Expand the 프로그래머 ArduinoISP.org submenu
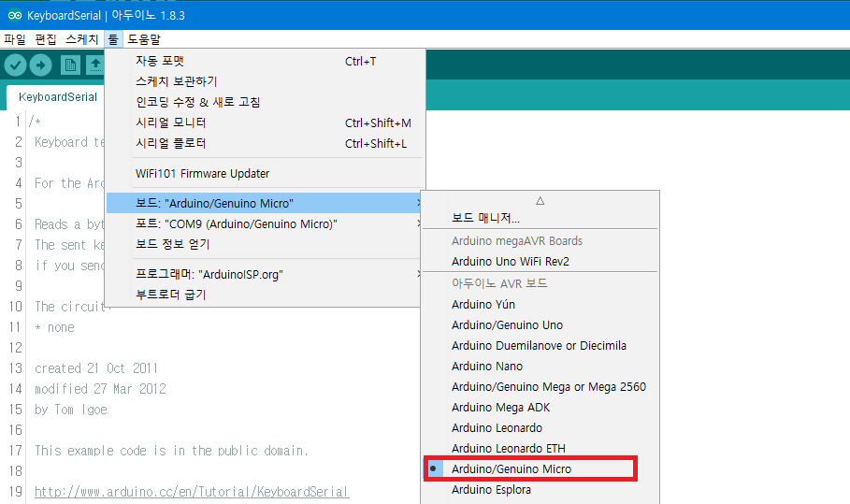Viewport: 850px width, 504px height. pyautogui.click(x=265, y=274)
